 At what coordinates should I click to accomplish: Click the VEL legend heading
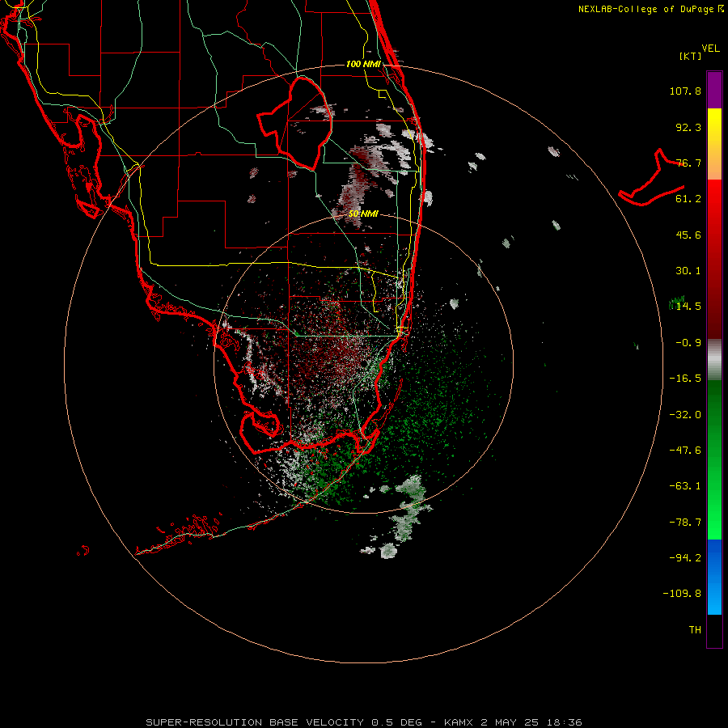coord(710,49)
